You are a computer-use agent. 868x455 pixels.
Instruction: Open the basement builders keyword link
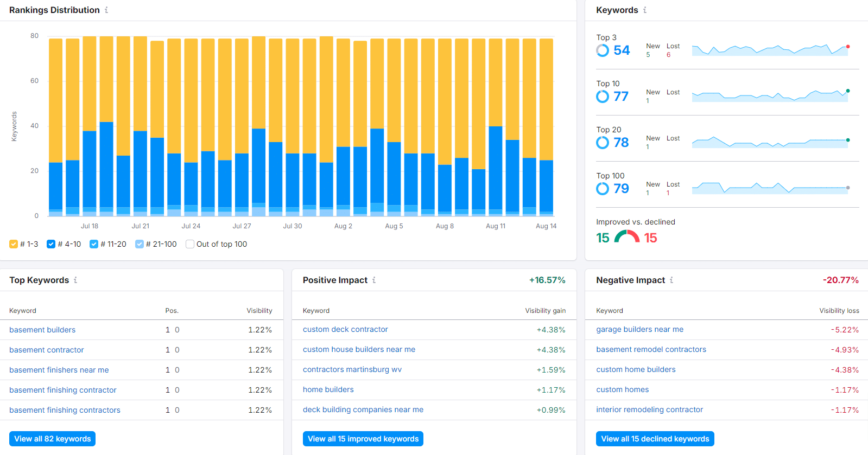(x=42, y=330)
